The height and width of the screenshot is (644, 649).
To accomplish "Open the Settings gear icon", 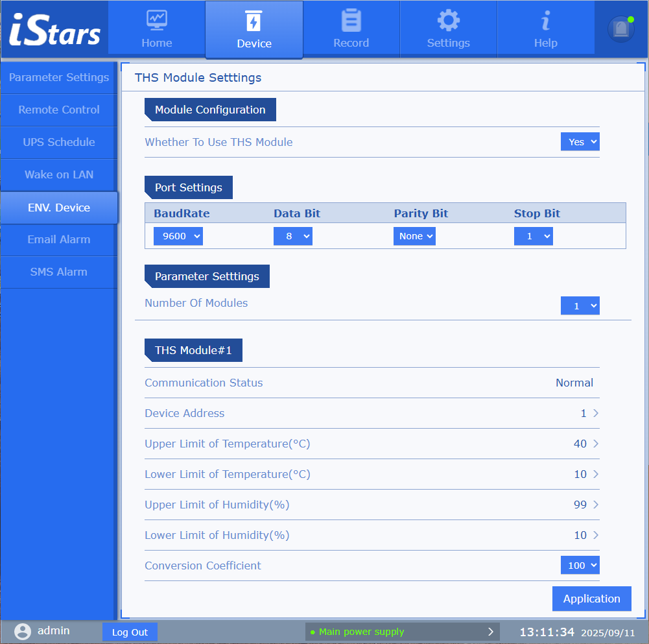I will point(448,21).
